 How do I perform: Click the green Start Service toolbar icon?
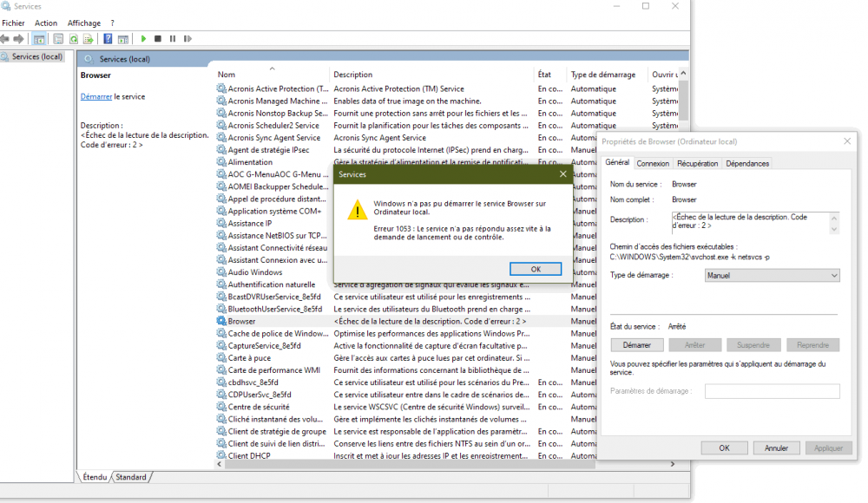click(144, 39)
